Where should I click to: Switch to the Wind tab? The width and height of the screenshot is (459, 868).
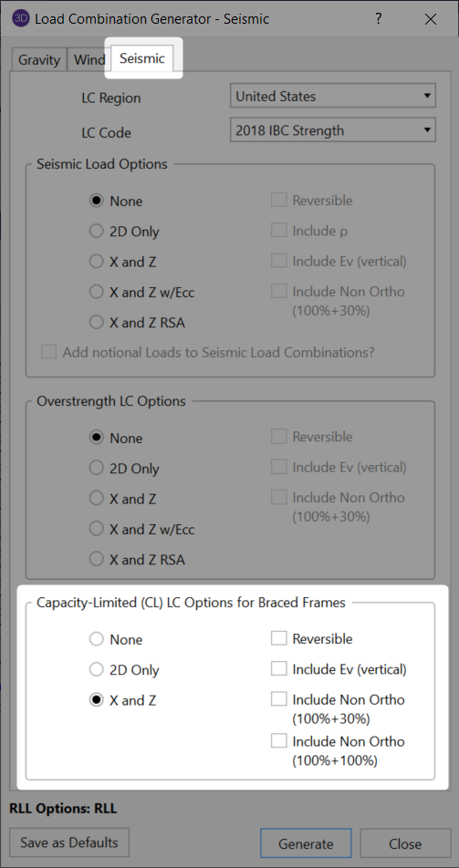tap(89, 59)
